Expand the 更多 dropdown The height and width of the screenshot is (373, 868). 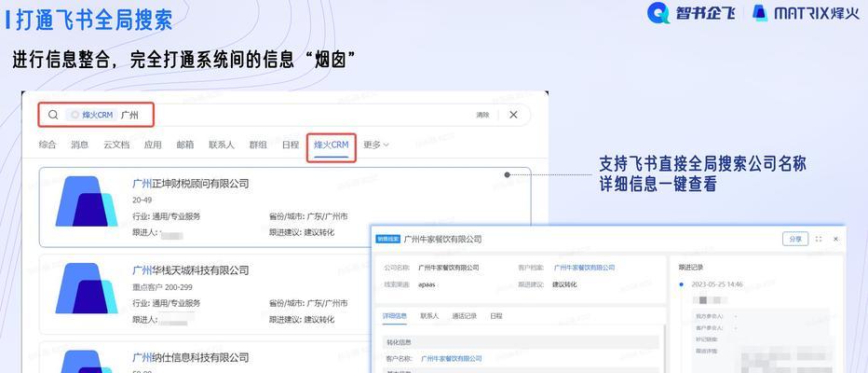[x=376, y=145]
